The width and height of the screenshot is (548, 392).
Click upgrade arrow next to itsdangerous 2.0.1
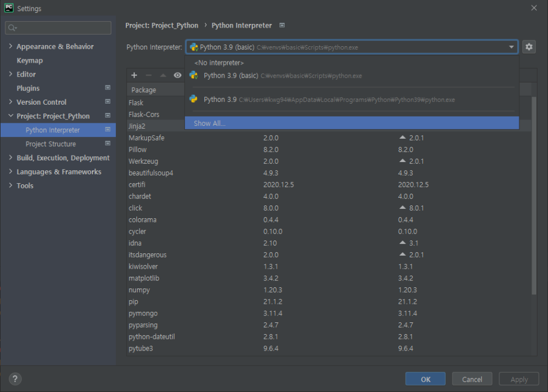(403, 255)
